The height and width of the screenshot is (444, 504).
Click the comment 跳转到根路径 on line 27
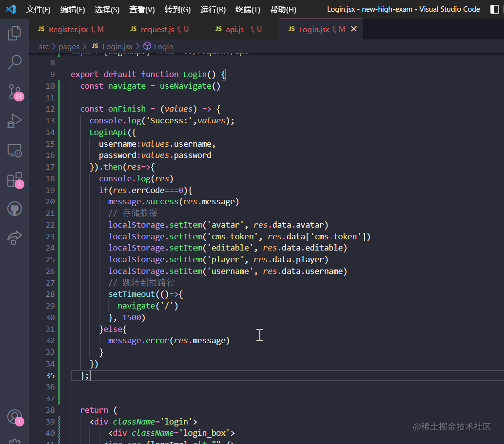(x=141, y=283)
